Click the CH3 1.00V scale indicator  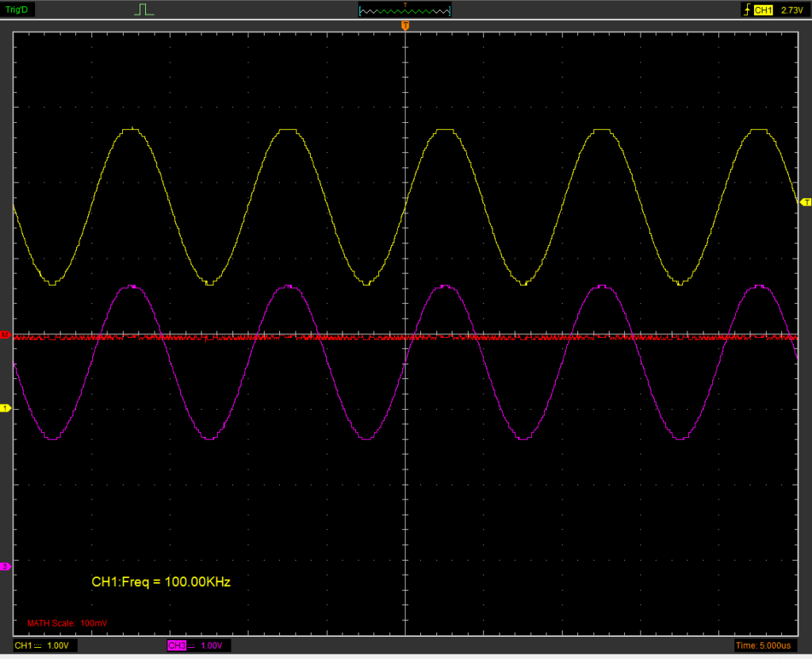(210, 646)
